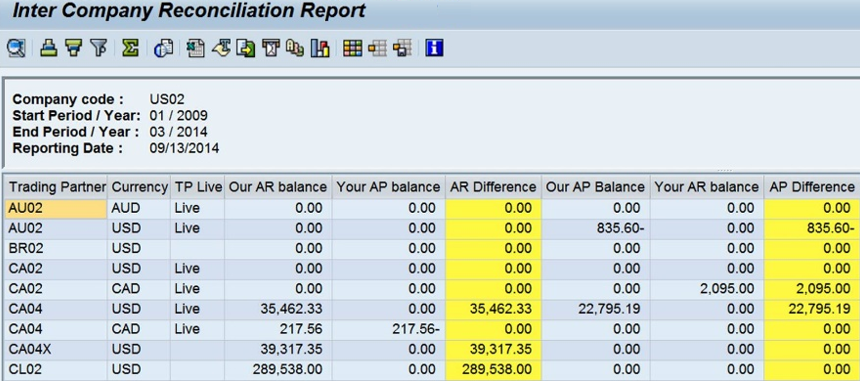The height and width of the screenshot is (382, 860).
Task: Run ABC analysis icon
Action: click(x=295, y=48)
